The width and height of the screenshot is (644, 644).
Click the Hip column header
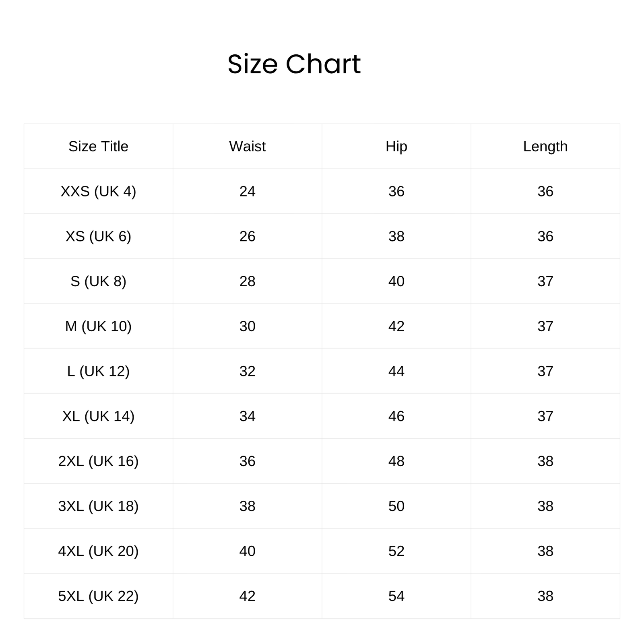(396, 147)
